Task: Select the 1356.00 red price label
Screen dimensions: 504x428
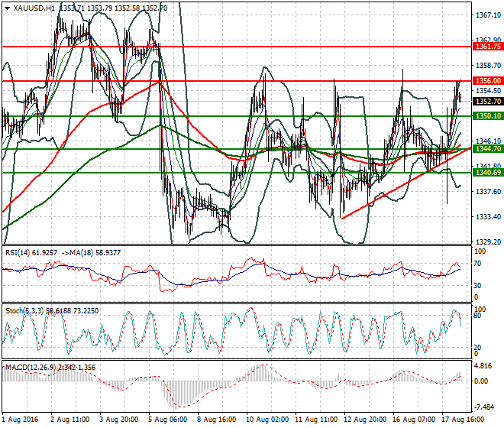Action: click(488, 81)
